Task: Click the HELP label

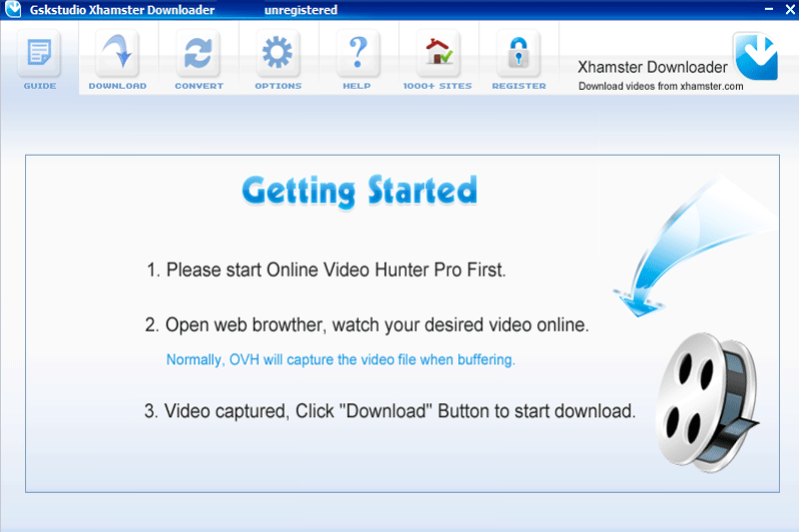Action: [357, 86]
